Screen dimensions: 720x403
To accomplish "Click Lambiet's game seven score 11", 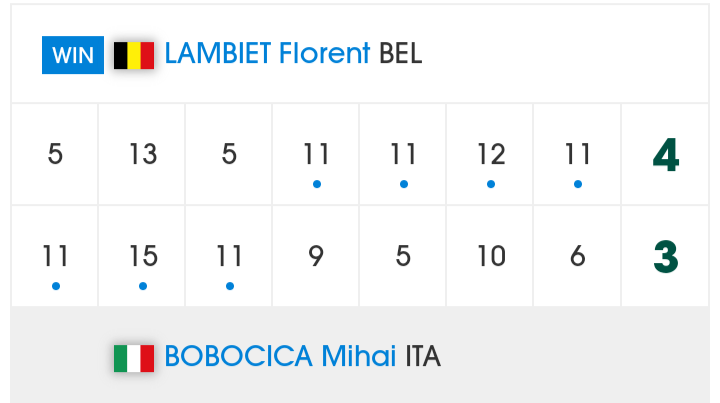I will coord(578,154).
